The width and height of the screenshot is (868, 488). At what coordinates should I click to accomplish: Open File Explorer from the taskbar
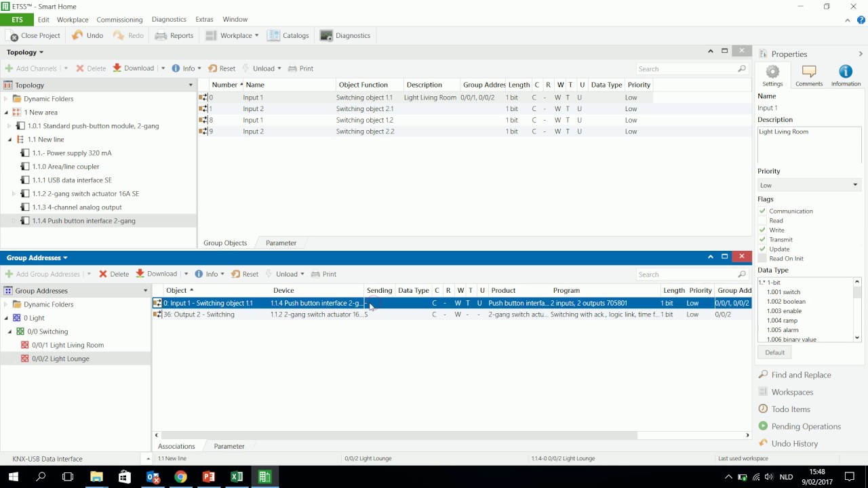point(96,477)
